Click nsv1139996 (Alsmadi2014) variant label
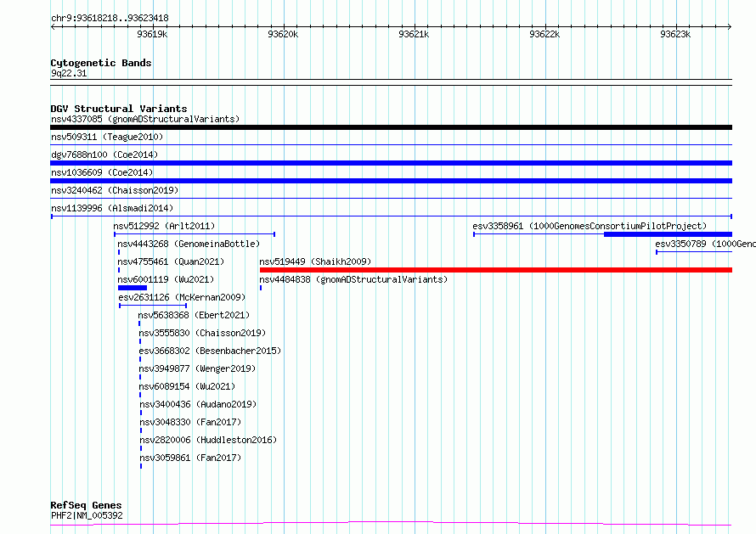Image resolution: width=756 pixels, height=534 pixels. pos(112,208)
